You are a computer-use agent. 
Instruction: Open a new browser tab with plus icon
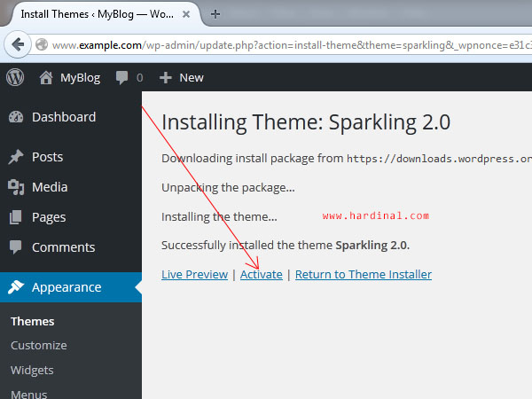click(215, 14)
